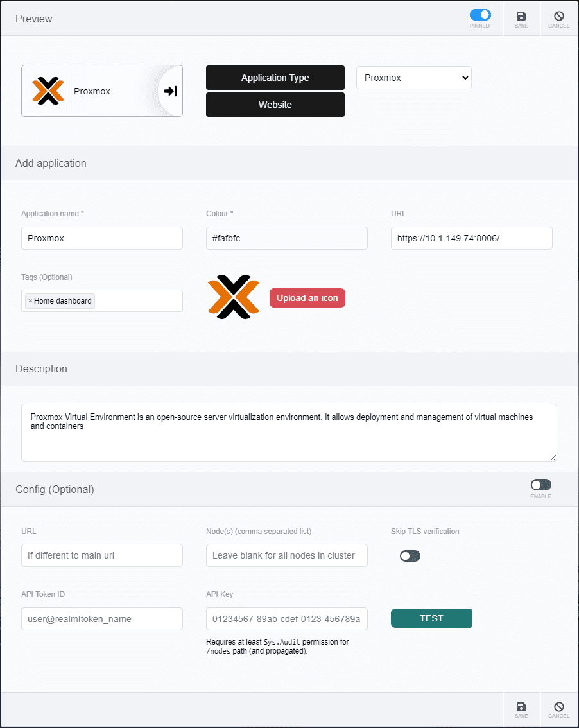Screen dimensions: 579x728
Task: Click the Application Type button
Action: (x=275, y=78)
